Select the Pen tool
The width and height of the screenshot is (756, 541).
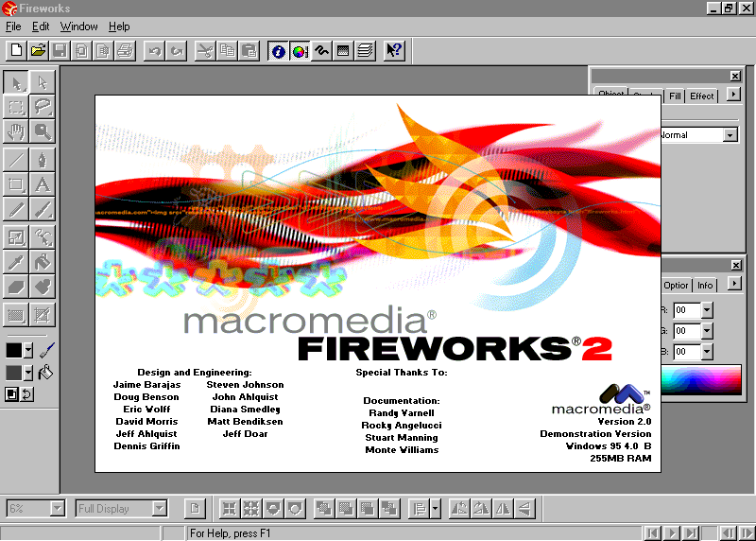[x=43, y=160]
